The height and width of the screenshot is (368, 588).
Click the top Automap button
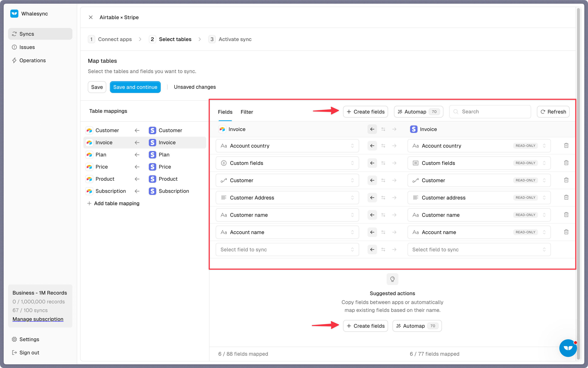point(418,112)
